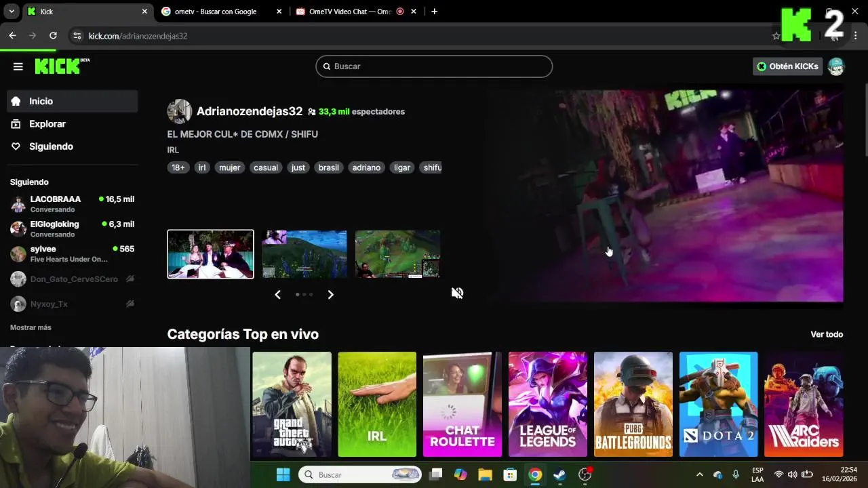Image resolution: width=868 pixels, height=488 pixels.
Task: Open the hamburger sidebar menu
Action: 18,66
